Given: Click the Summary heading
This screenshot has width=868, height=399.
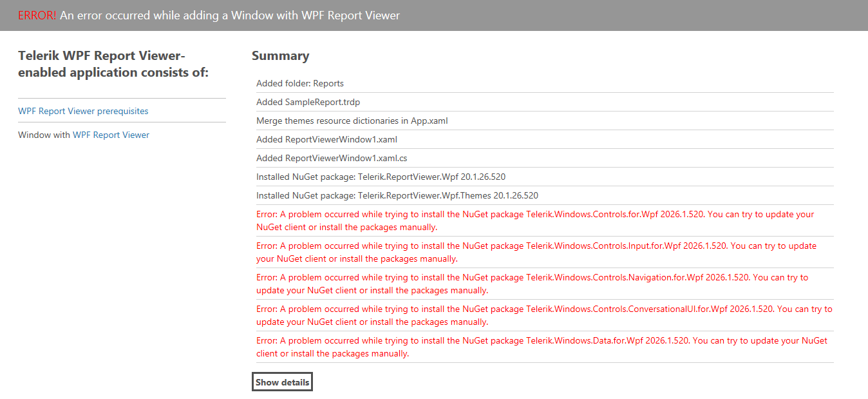Looking at the screenshot, I should (280, 56).
